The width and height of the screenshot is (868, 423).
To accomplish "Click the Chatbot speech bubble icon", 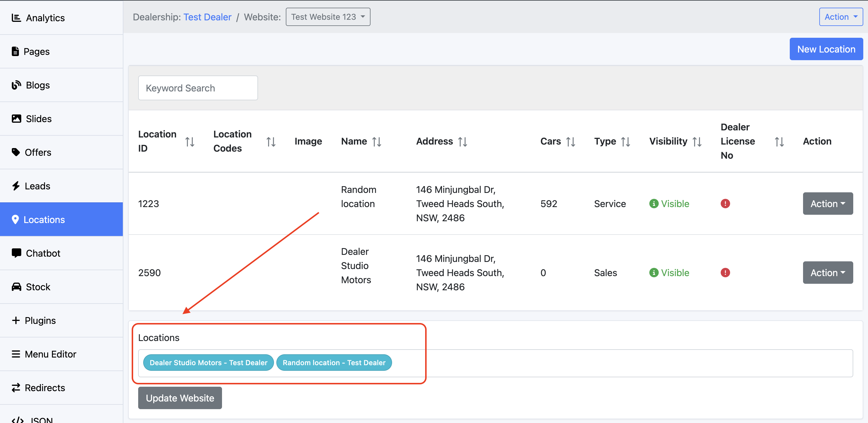I will click(16, 253).
